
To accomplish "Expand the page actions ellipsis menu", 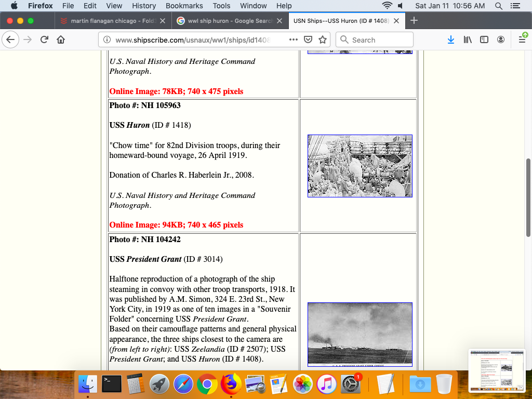I will pyautogui.click(x=294, y=40).
